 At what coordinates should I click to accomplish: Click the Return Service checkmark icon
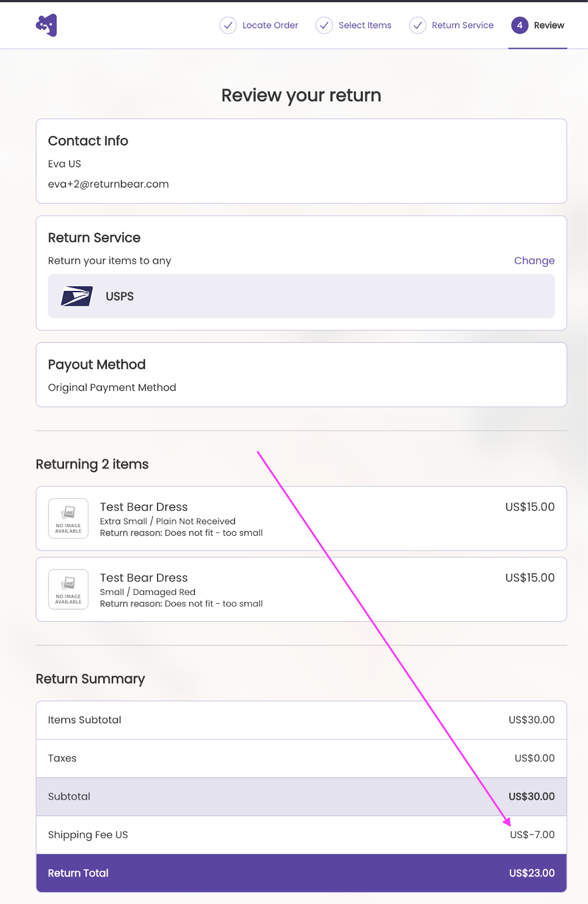click(x=417, y=25)
